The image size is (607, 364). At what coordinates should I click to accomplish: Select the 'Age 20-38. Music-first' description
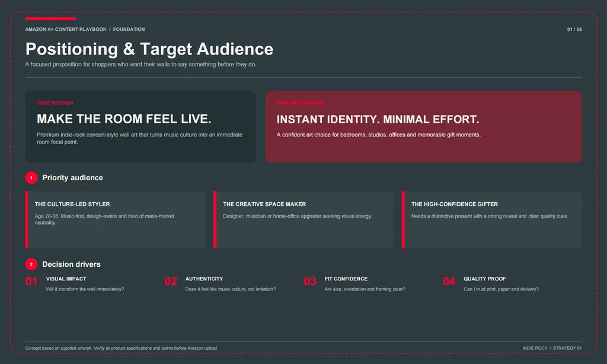coord(104,219)
